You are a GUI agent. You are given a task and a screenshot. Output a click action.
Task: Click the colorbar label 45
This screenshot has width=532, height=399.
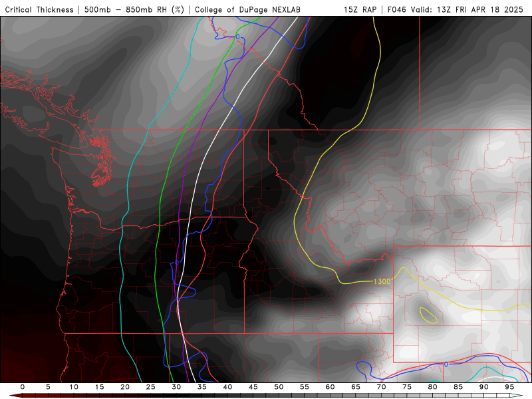253,387
